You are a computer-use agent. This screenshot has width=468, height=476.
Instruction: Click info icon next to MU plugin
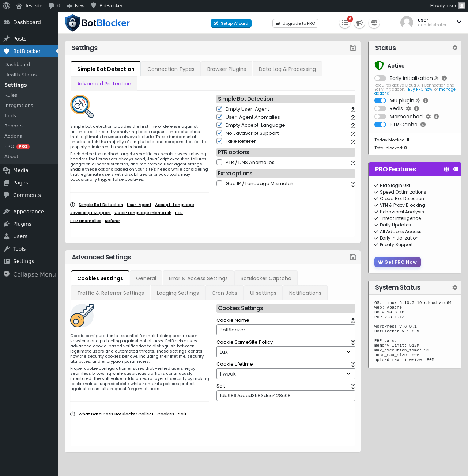426,100
